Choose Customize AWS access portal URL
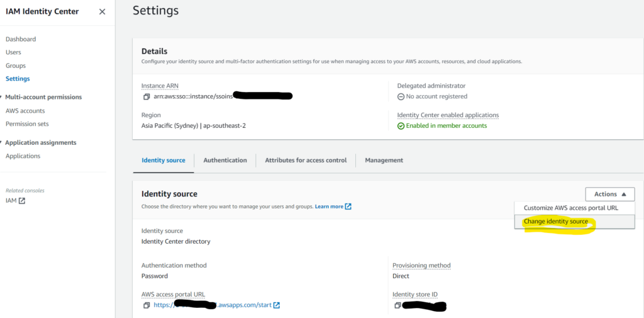Screen dimensions: 644x318 coord(575,208)
